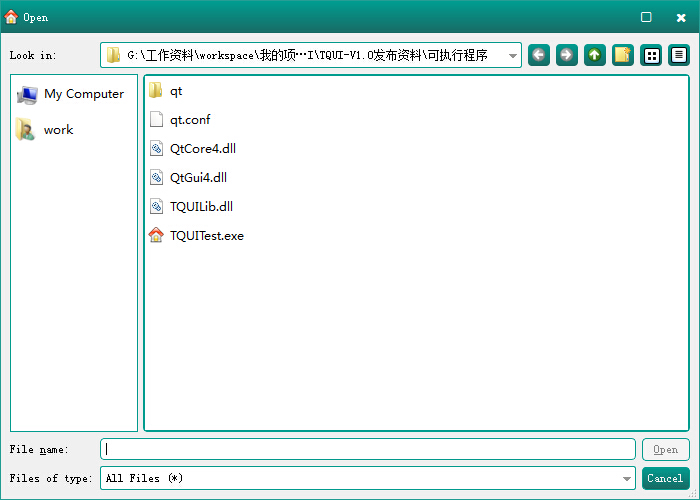Click the blank page icon for qt.conf
700x500 pixels.
click(156, 120)
